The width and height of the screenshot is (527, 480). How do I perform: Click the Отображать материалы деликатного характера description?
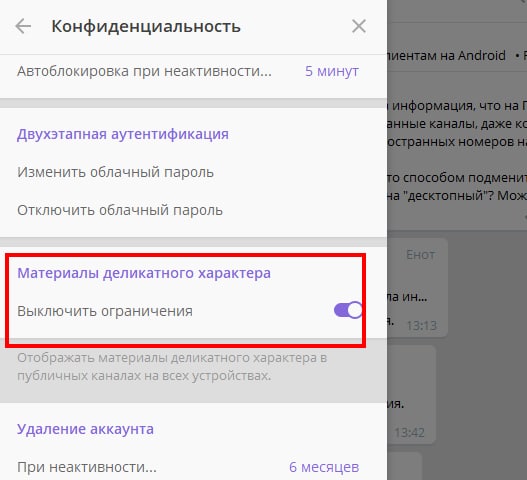172,367
